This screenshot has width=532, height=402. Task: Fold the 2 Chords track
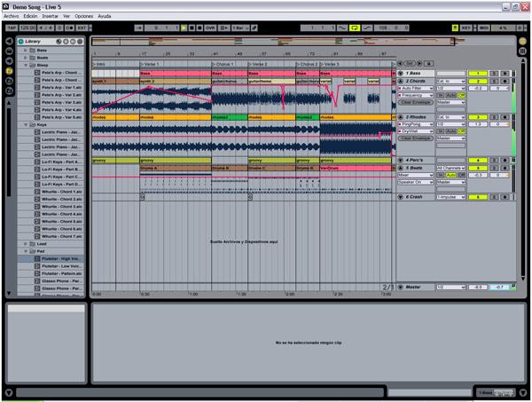pyautogui.click(x=401, y=81)
